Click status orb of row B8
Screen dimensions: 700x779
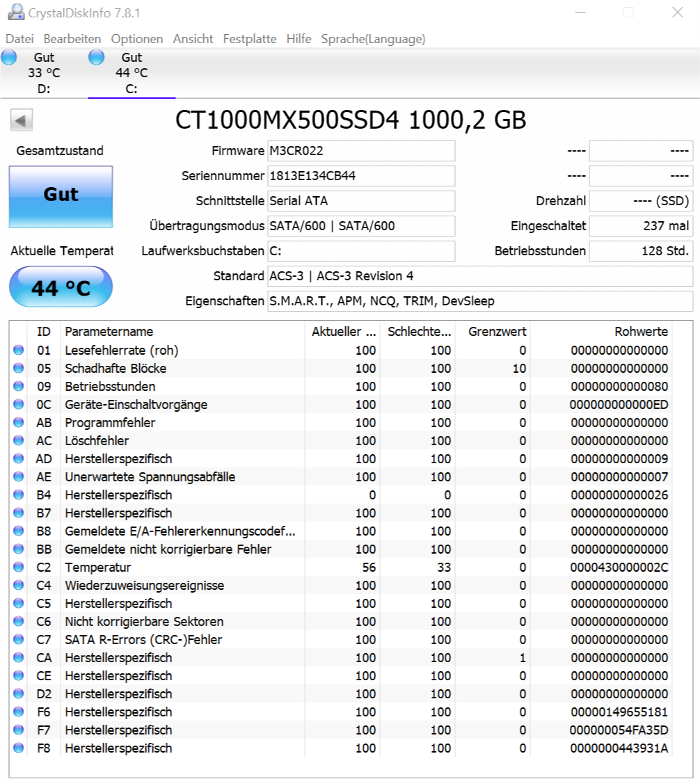click(x=18, y=531)
